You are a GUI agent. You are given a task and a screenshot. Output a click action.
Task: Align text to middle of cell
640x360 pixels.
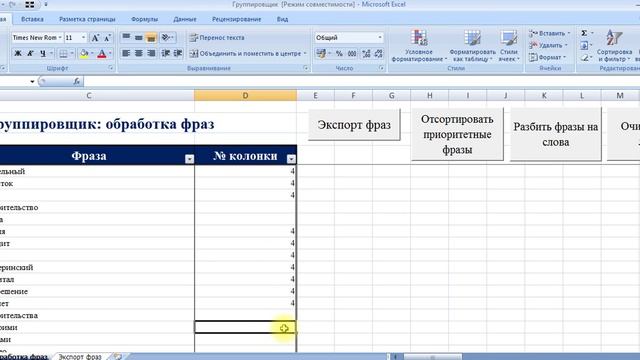coord(139,38)
